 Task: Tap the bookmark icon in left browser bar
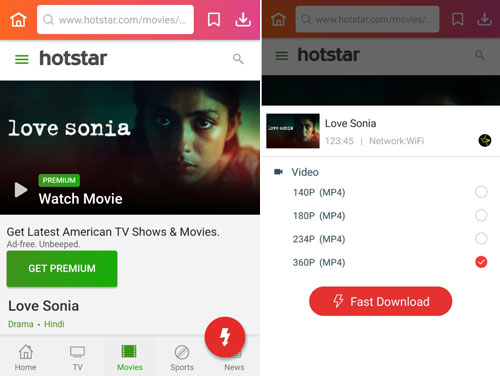214,20
